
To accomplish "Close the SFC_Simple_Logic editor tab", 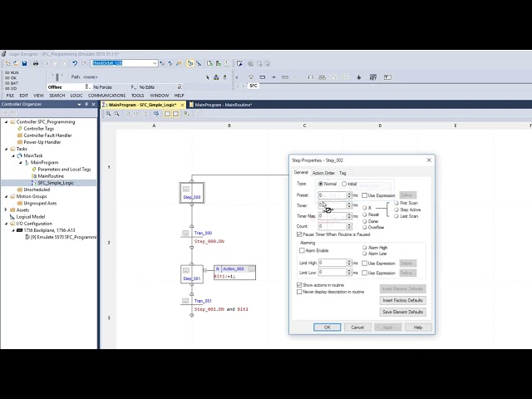I will 182,105.
